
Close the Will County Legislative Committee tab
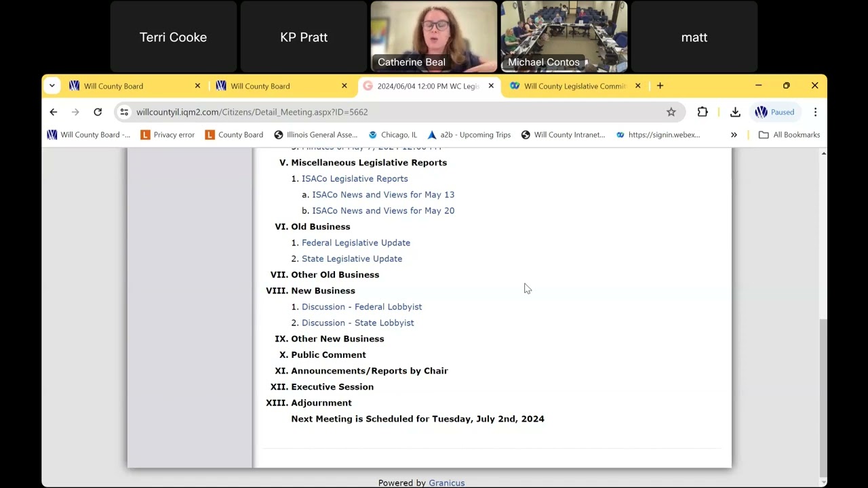(x=637, y=85)
